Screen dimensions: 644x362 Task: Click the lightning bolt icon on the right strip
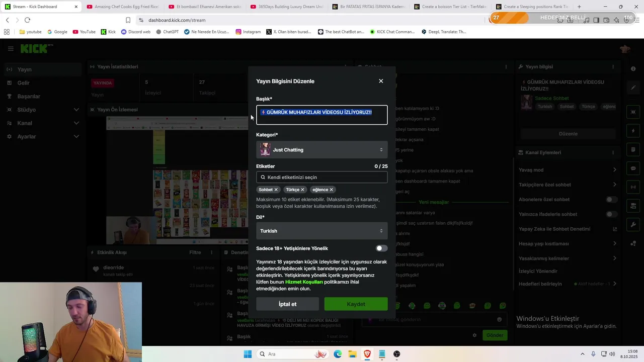click(633, 131)
